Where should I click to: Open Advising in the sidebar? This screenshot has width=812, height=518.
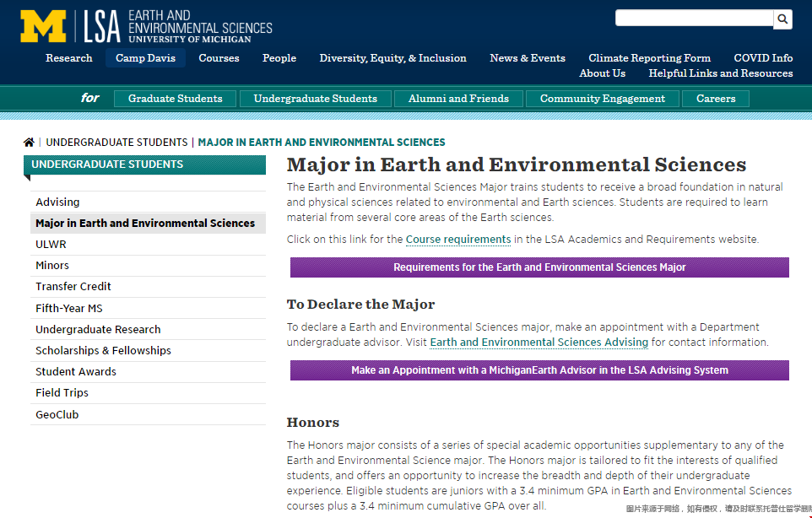(57, 202)
